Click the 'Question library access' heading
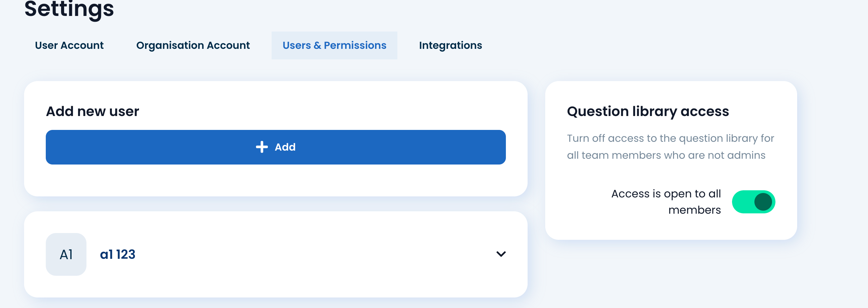This screenshot has height=308, width=868. (x=648, y=111)
